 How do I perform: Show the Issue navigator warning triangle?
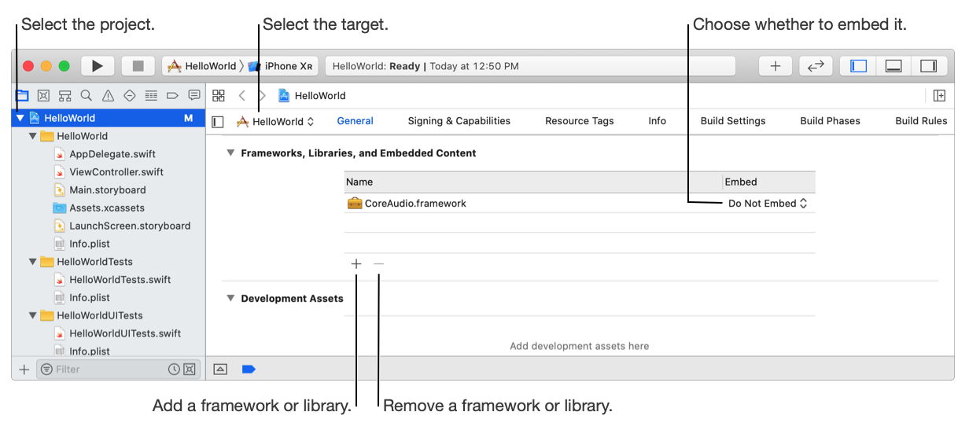[x=109, y=96]
